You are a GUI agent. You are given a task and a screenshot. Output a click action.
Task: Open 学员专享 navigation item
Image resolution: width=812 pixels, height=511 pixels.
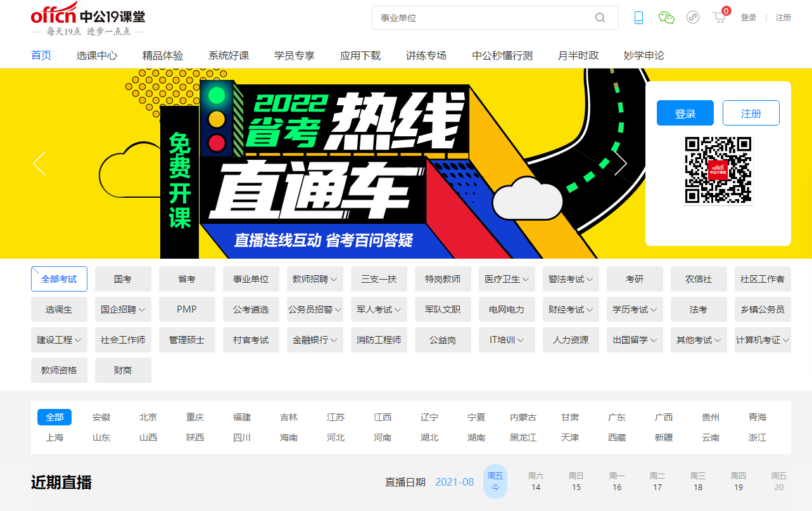click(295, 56)
